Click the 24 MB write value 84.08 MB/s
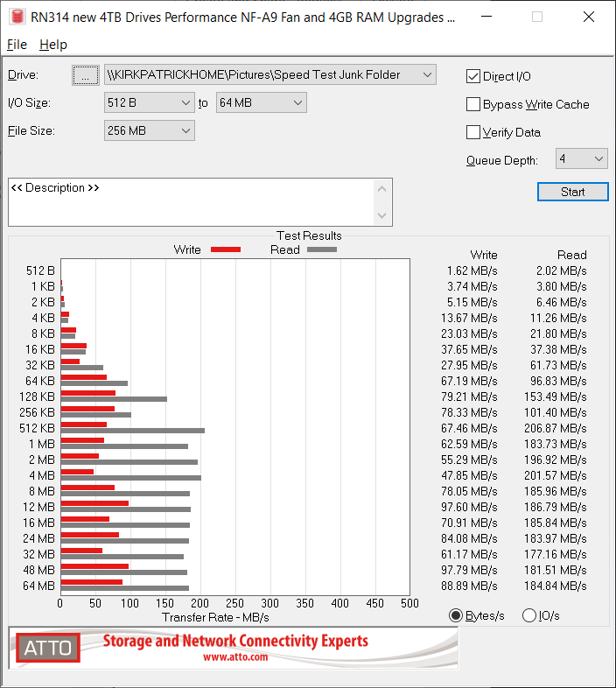616x688 pixels. coord(469,538)
